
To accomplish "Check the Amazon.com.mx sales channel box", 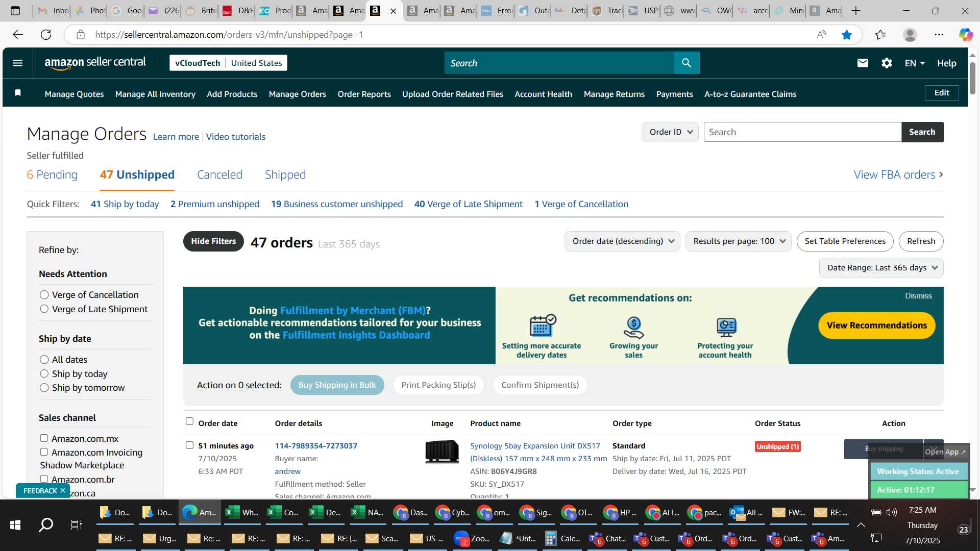I will 44,438.
